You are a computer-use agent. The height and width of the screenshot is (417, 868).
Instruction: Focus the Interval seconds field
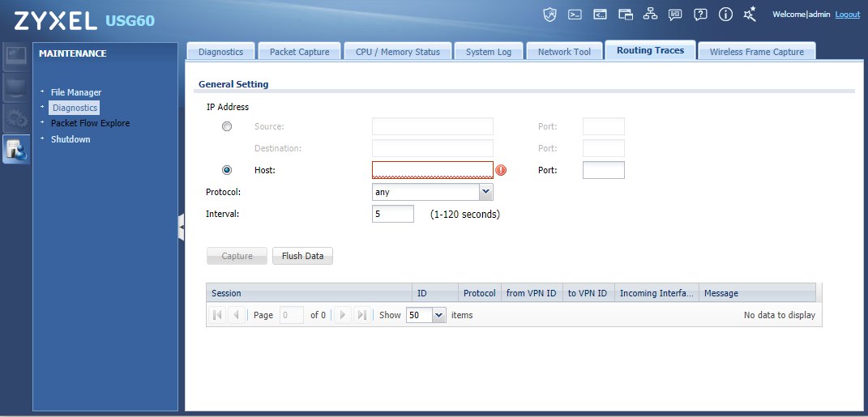click(392, 214)
